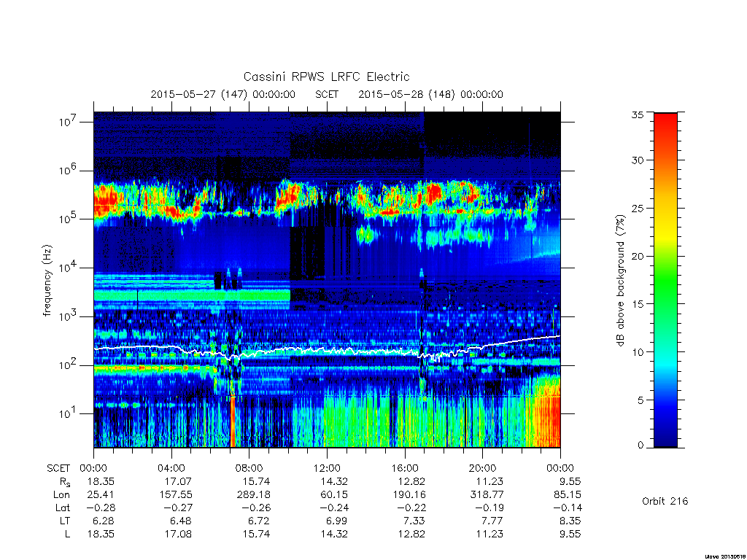Click the 10^7 frequency tick label

coord(67,121)
